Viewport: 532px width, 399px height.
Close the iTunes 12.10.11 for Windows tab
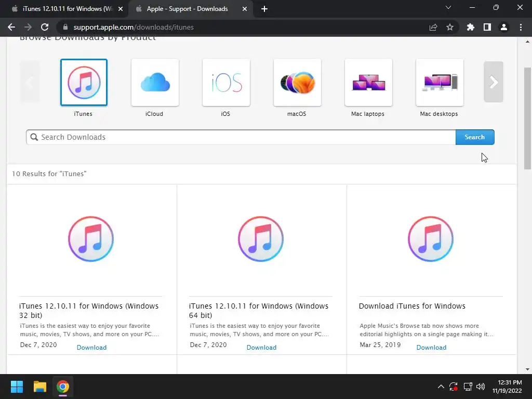[x=121, y=9]
